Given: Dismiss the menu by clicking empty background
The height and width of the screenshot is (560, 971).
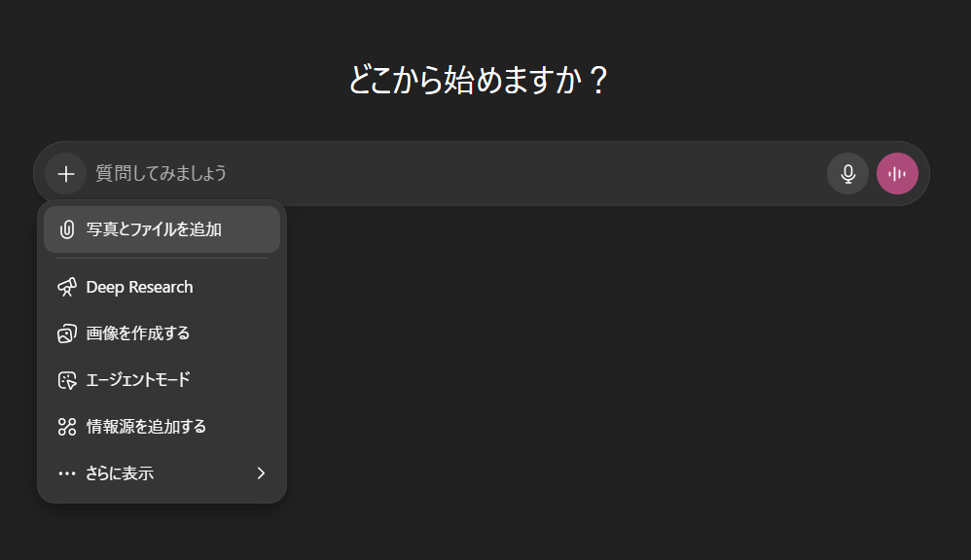Looking at the screenshot, I should pos(632,389).
